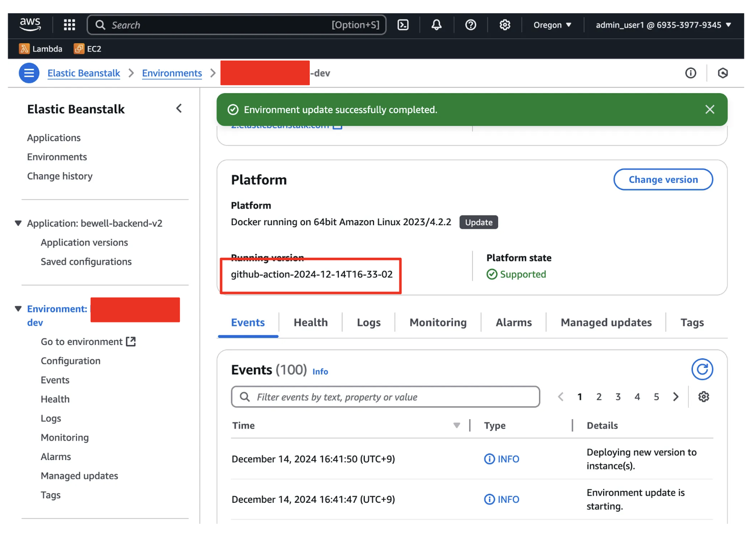Collapse the Application: bewell-backend-v2 section
The width and height of the screenshot is (756, 537).
tap(18, 223)
